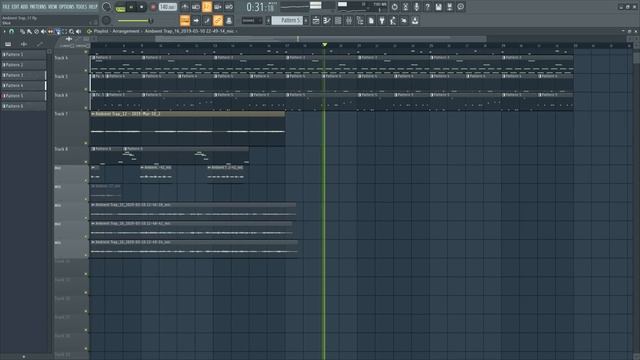Open the EDIT menu

coord(16,7)
